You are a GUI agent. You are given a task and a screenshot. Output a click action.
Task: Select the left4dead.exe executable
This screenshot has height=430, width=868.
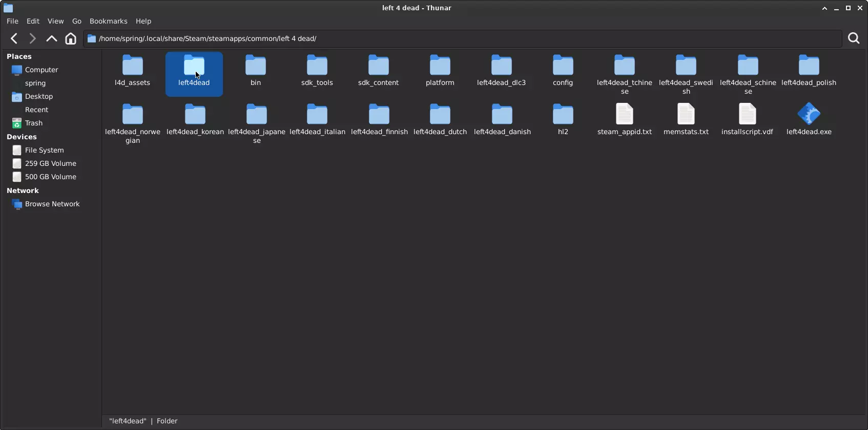click(809, 120)
